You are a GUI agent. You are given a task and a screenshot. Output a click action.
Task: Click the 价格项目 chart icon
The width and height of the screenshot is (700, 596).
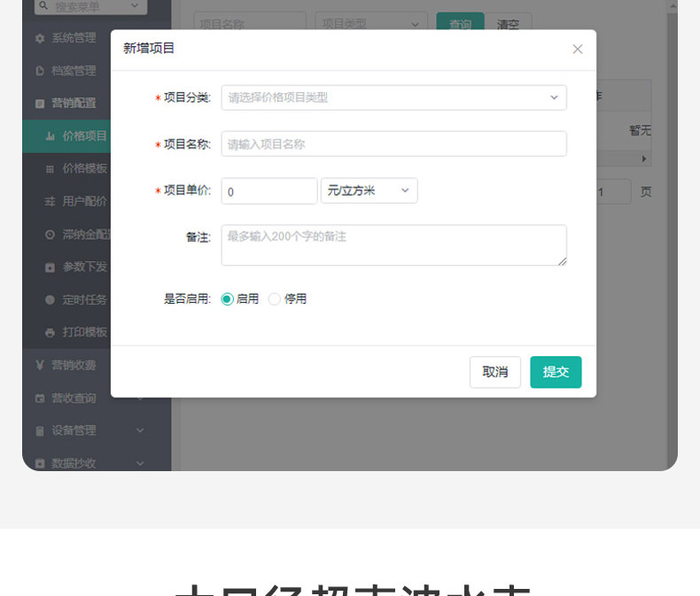[50, 135]
